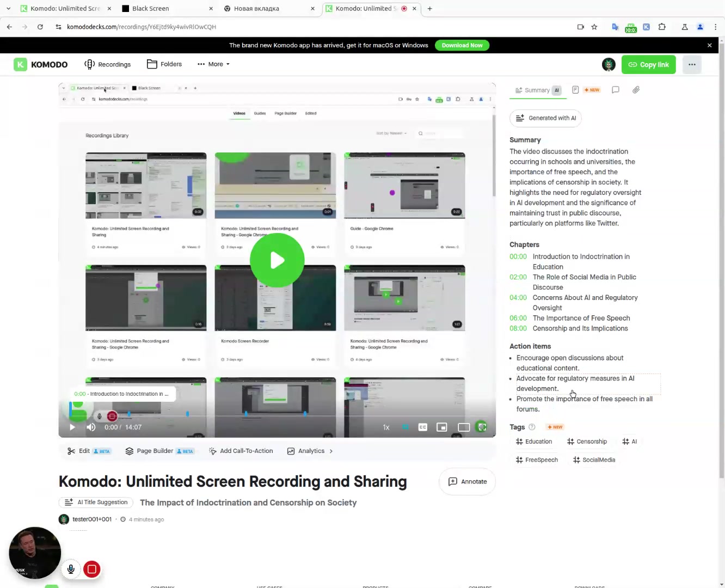
Task: Open Chrome's three-dot menu
Action: (x=716, y=27)
